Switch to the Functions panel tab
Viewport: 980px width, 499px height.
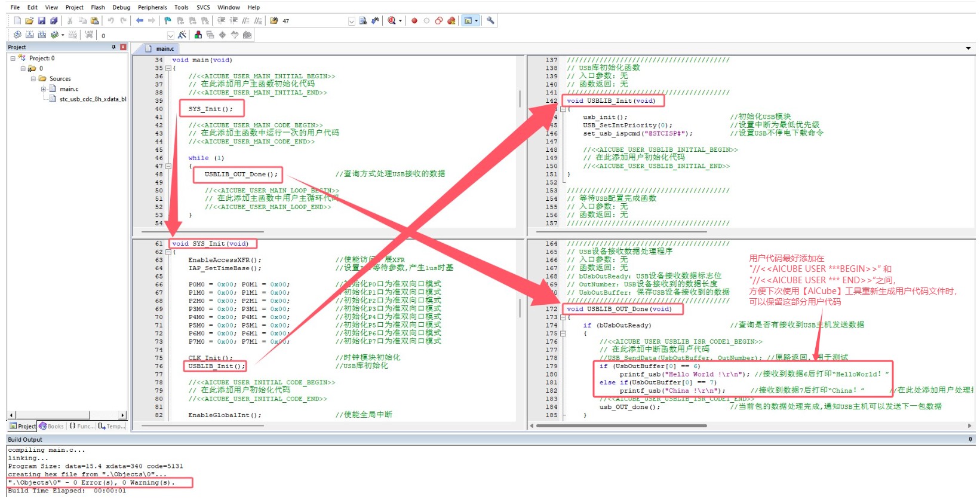(81, 426)
